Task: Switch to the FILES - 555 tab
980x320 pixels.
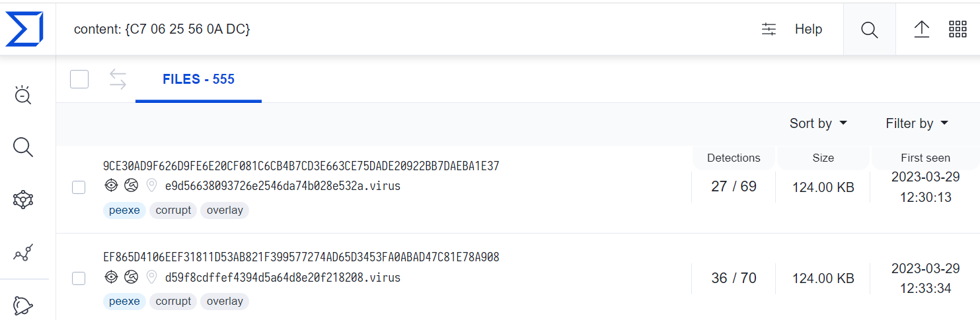Action: [x=198, y=80]
